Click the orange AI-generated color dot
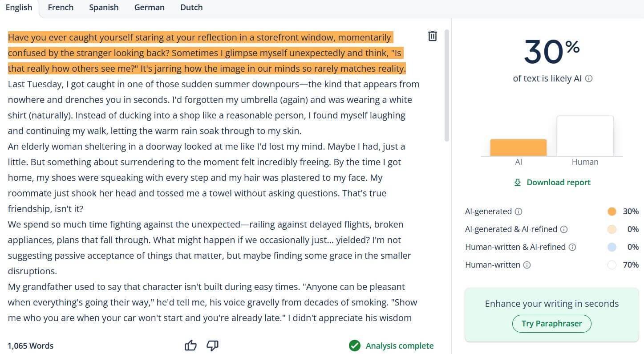The image size is (644, 354). pos(612,212)
